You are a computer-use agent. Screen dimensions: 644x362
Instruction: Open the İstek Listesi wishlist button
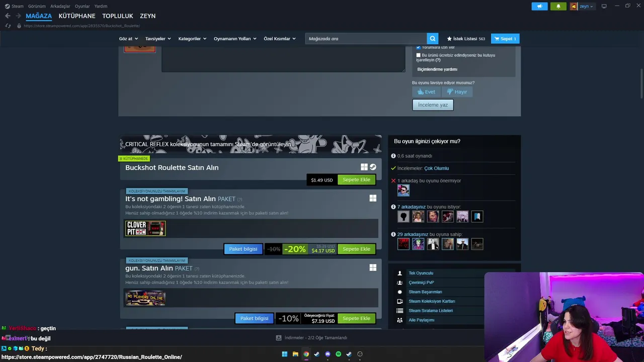pos(466,39)
